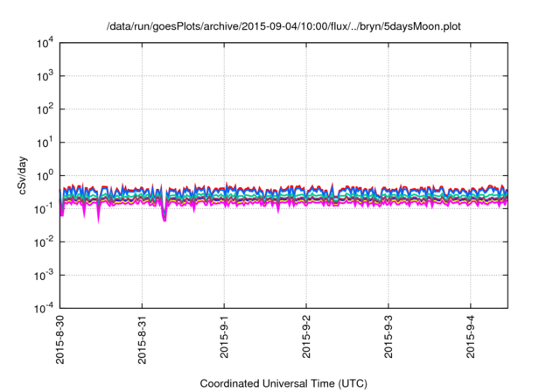Screen dimensions: 560x392
Task: Click the 2015-9-1 date label
Action: tap(224, 336)
